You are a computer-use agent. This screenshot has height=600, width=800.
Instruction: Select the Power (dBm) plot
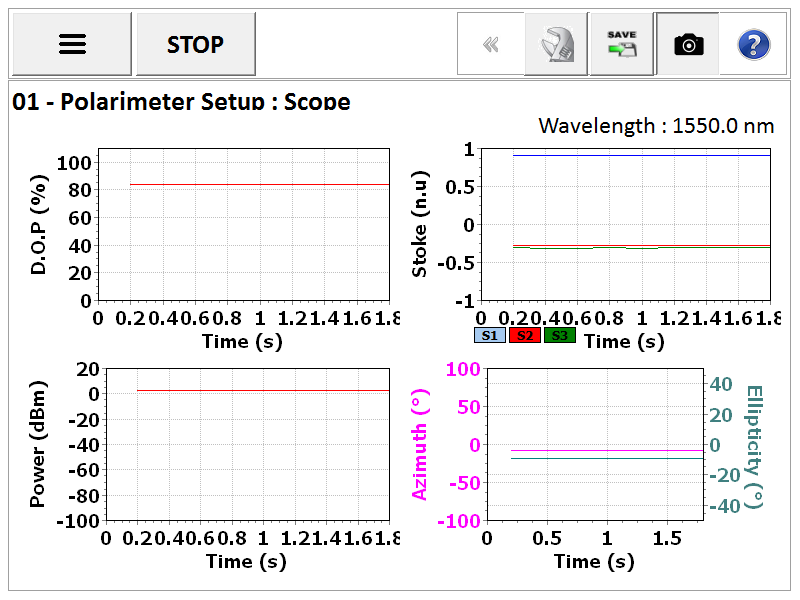pyautogui.click(x=247, y=444)
